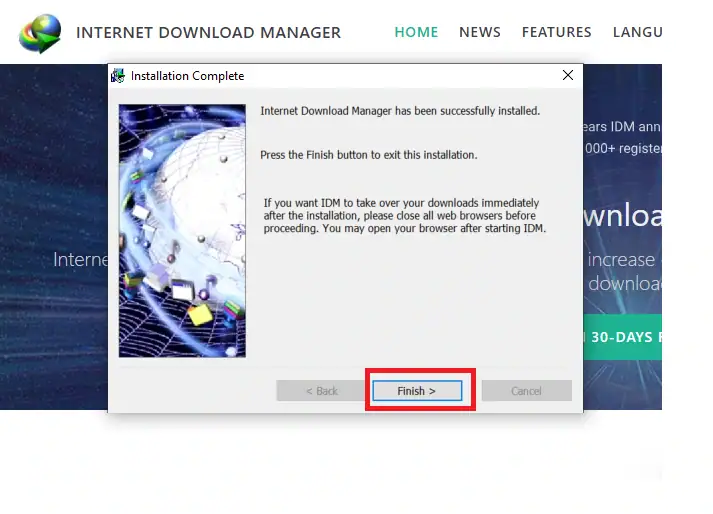Click the Installation Complete title bar text
This screenshot has height=514, width=713.
coord(187,76)
